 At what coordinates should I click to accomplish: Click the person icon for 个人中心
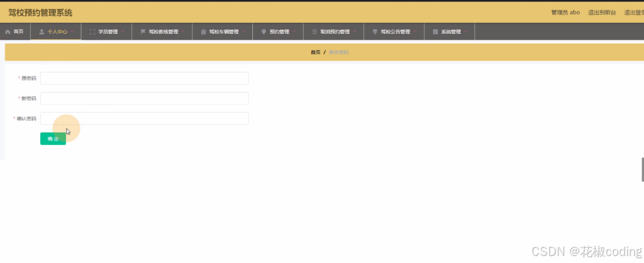(41, 31)
